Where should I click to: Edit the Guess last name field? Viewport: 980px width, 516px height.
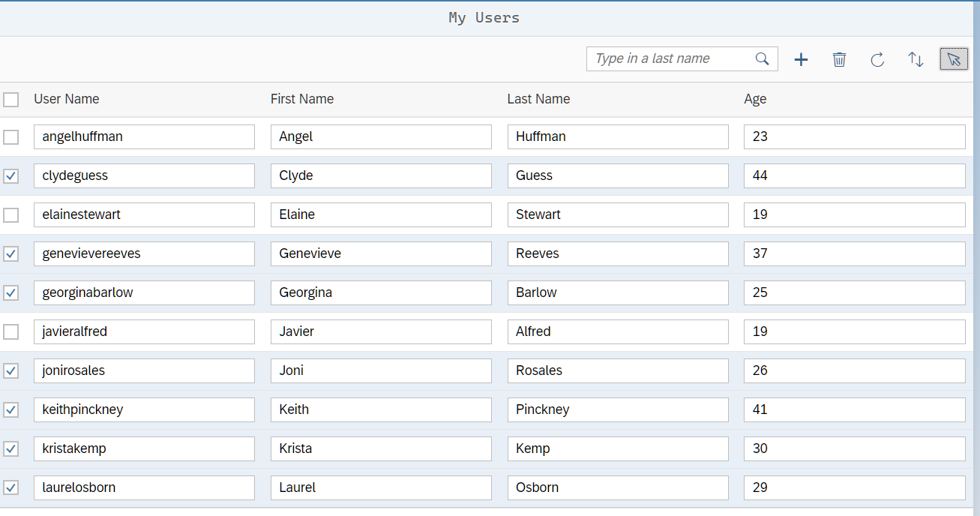tap(618, 175)
